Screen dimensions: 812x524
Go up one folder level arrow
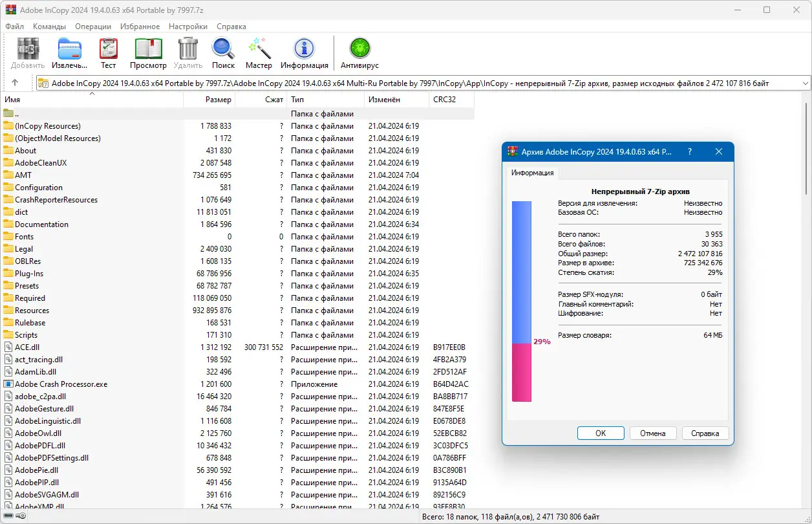click(x=15, y=83)
